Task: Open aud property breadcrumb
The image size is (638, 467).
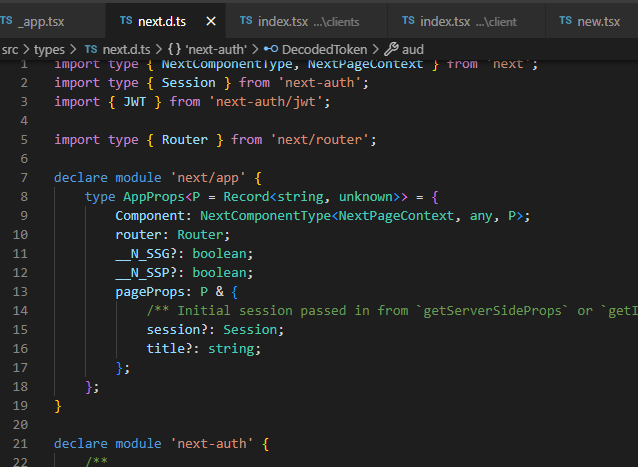Action: click(x=413, y=50)
